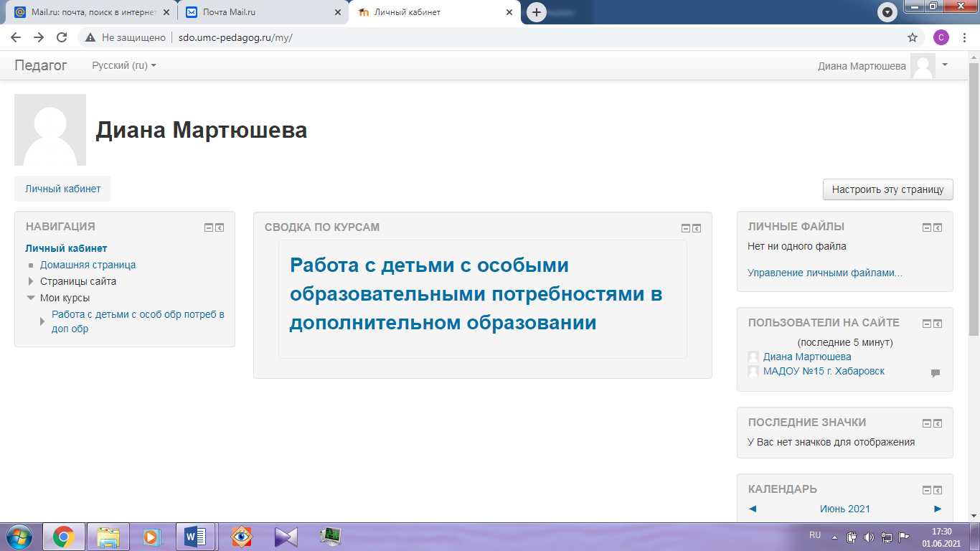Hide the Последние значки block

coord(926,423)
